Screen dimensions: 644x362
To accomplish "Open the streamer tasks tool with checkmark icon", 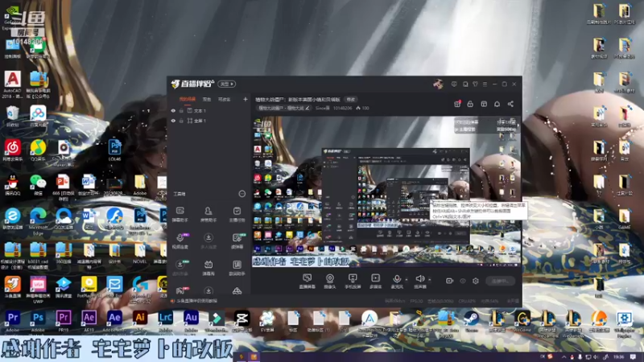I will pyautogui.click(x=237, y=214).
